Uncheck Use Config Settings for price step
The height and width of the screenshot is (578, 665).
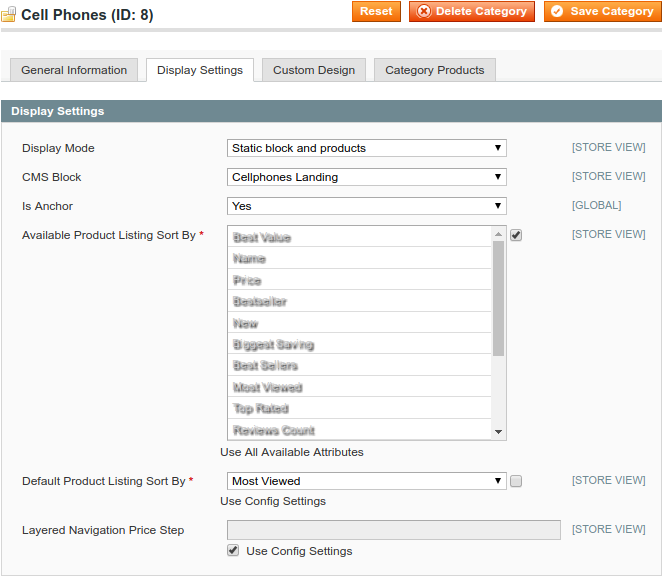click(233, 551)
